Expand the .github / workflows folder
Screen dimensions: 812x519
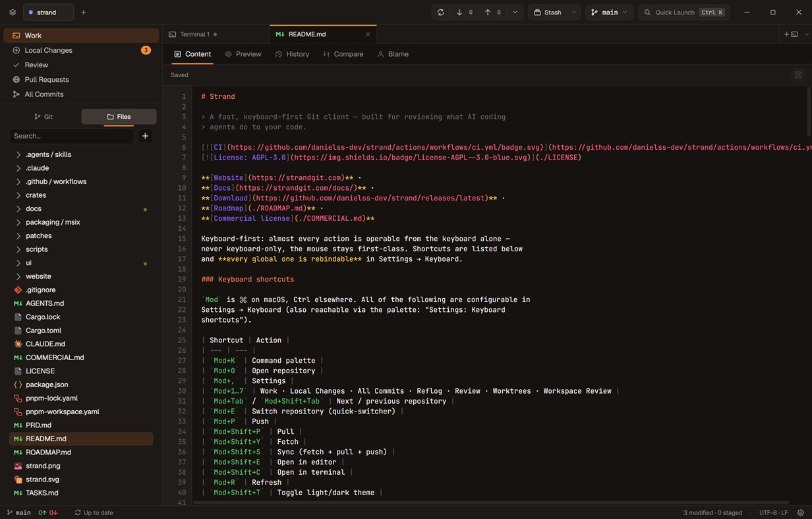pos(81,181)
